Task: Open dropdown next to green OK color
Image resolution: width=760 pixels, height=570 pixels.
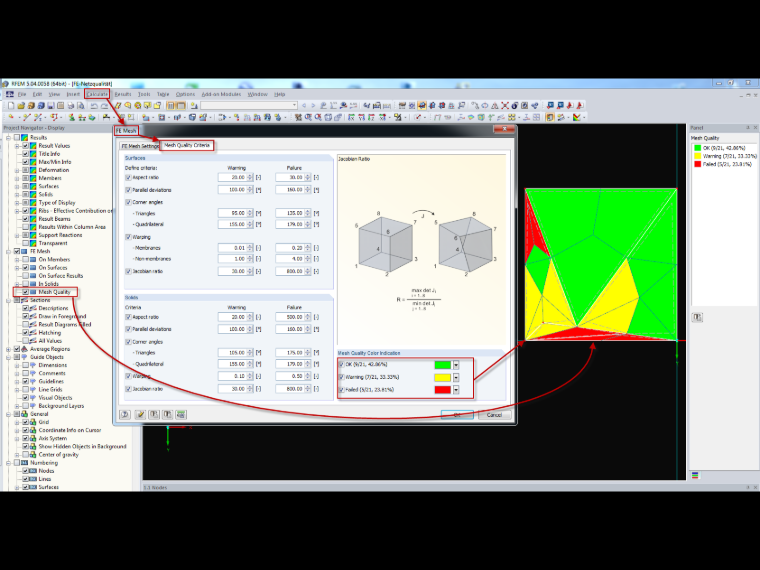Action: click(456, 365)
